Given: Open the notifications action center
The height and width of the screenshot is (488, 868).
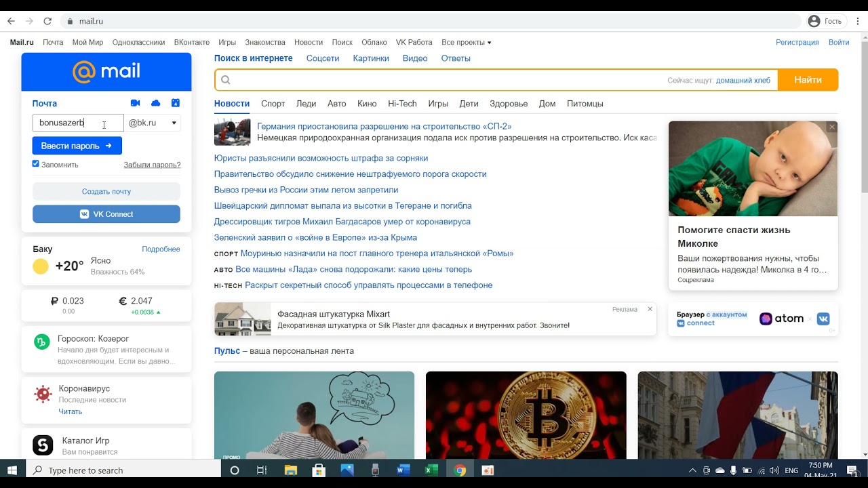Looking at the screenshot, I should coord(852,470).
